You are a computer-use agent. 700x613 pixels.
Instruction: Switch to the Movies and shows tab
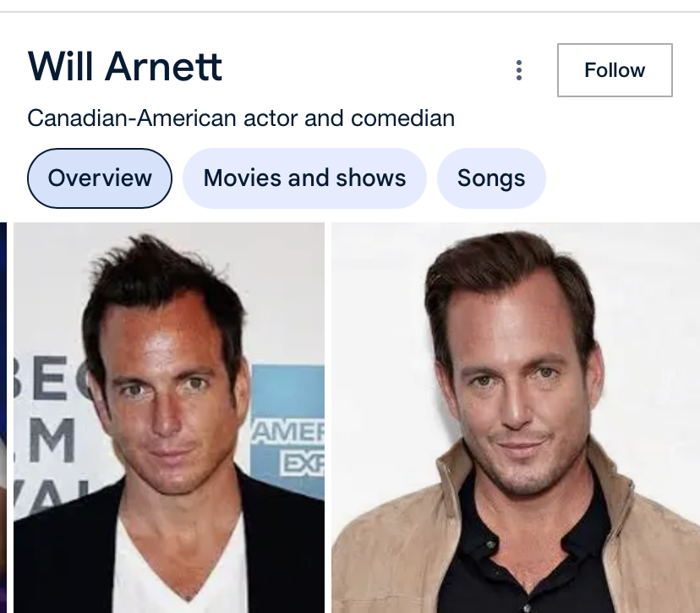304,178
